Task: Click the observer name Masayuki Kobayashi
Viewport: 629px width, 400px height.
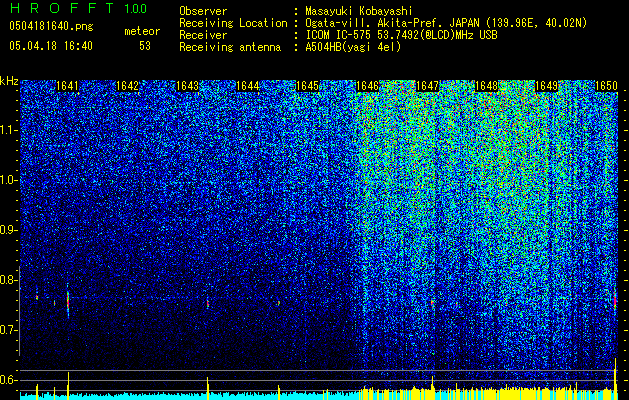Action: click(359, 11)
